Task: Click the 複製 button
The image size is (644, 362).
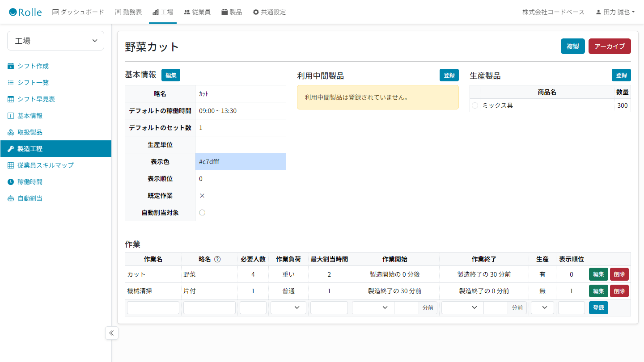Action: 572,46
